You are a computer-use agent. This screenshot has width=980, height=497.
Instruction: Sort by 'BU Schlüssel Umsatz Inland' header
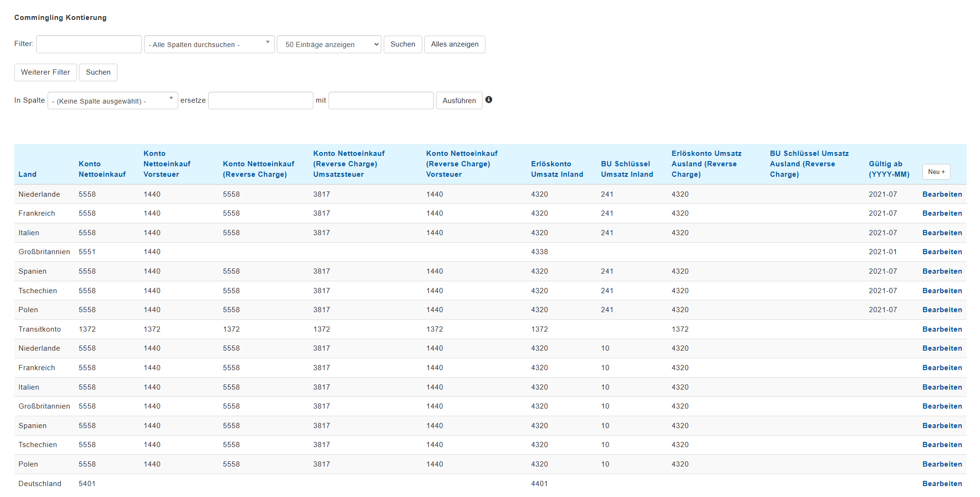[x=627, y=169]
